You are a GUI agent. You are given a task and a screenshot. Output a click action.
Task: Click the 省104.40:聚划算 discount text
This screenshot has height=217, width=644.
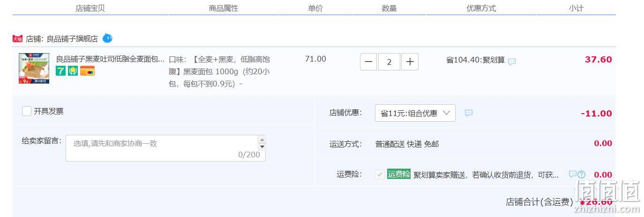pos(475,60)
